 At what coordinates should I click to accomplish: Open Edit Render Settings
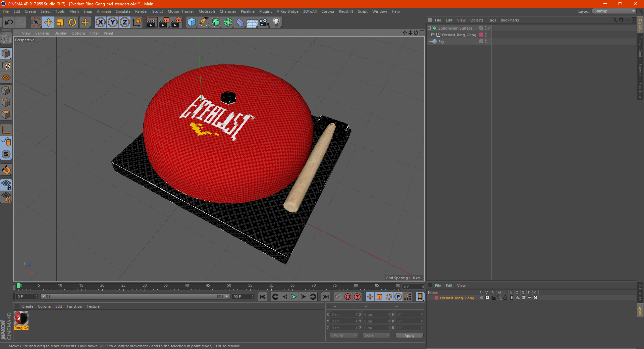pyautogui.click(x=176, y=22)
